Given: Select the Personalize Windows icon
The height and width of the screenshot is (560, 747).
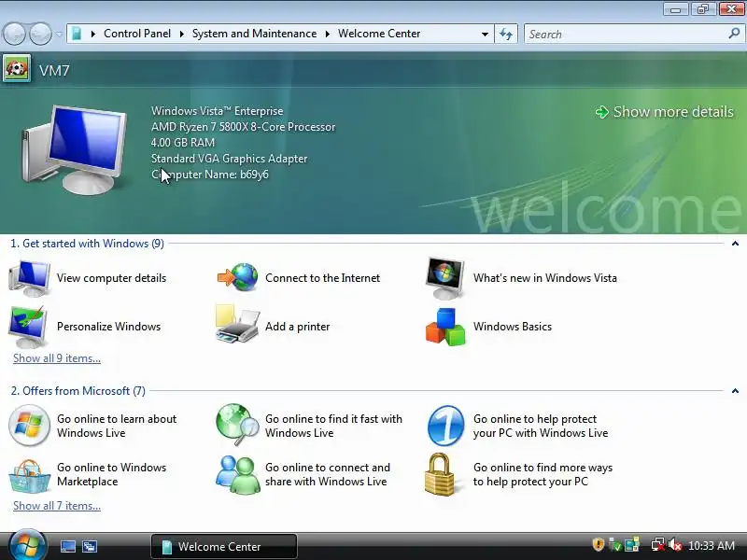Looking at the screenshot, I should click(28, 327).
